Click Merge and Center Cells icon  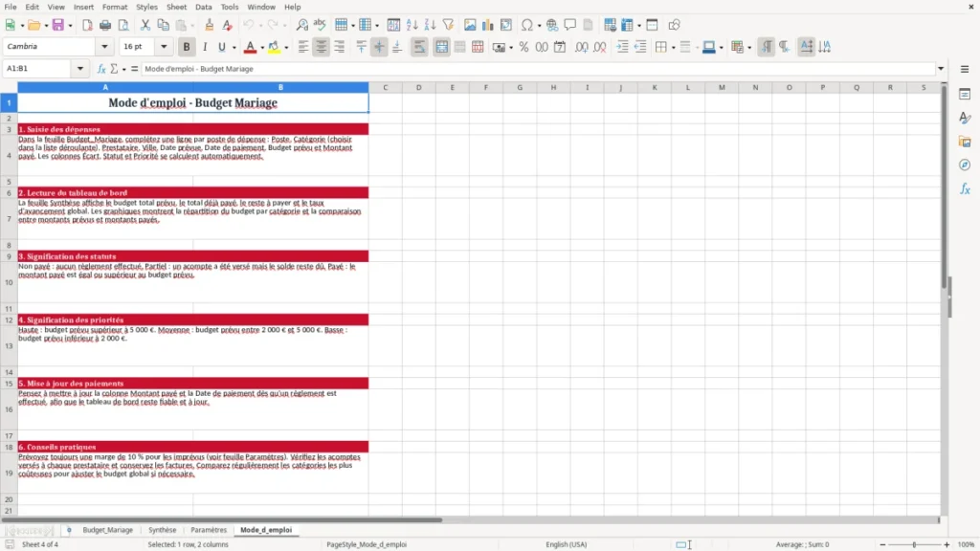(x=442, y=47)
